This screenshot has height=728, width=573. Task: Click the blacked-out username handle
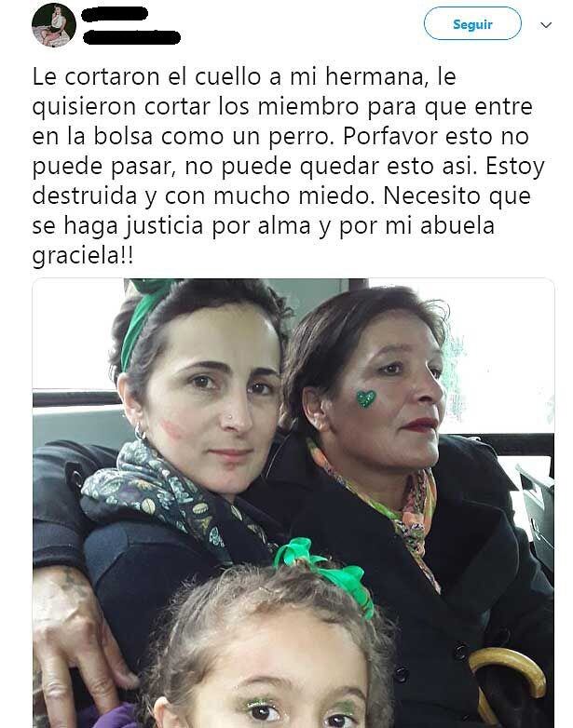tap(131, 37)
